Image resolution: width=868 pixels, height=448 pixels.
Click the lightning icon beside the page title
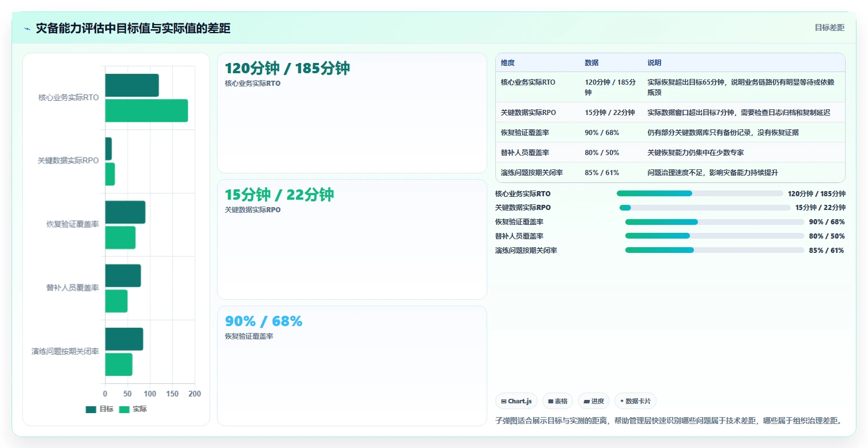click(27, 29)
